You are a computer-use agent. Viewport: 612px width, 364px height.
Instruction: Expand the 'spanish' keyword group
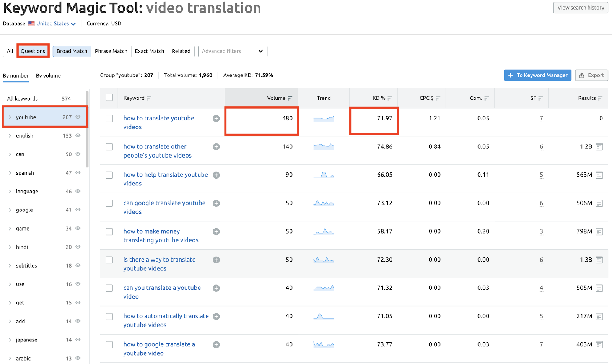[10, 173]
